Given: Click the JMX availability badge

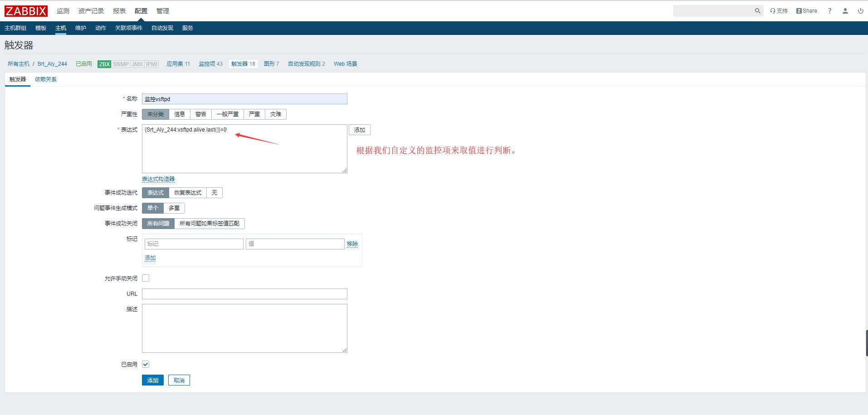Looking at the screenshot, I should point(137,64).
